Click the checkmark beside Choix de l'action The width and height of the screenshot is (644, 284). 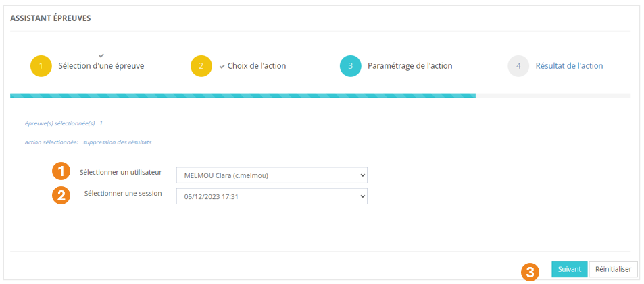click(222, 67)
